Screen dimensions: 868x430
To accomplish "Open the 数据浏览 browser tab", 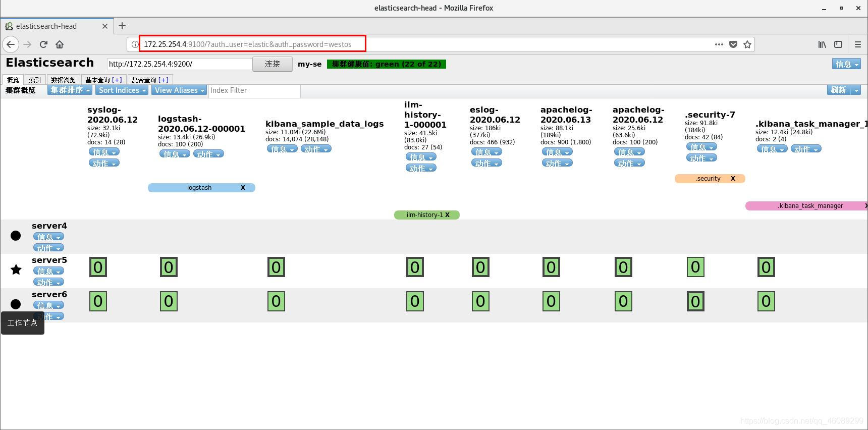I will pos(63,80).
